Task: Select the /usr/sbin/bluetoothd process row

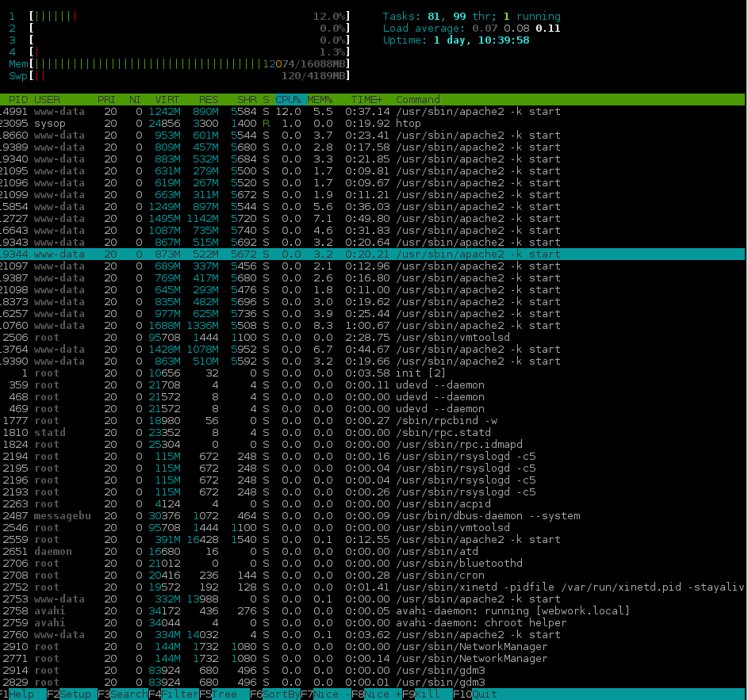Action: click(372, 564)
